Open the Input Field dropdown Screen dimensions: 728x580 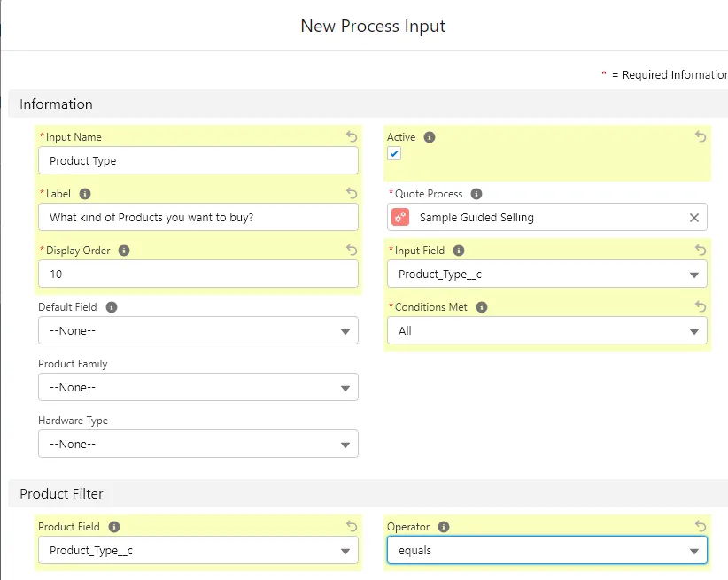coord(546,274)
